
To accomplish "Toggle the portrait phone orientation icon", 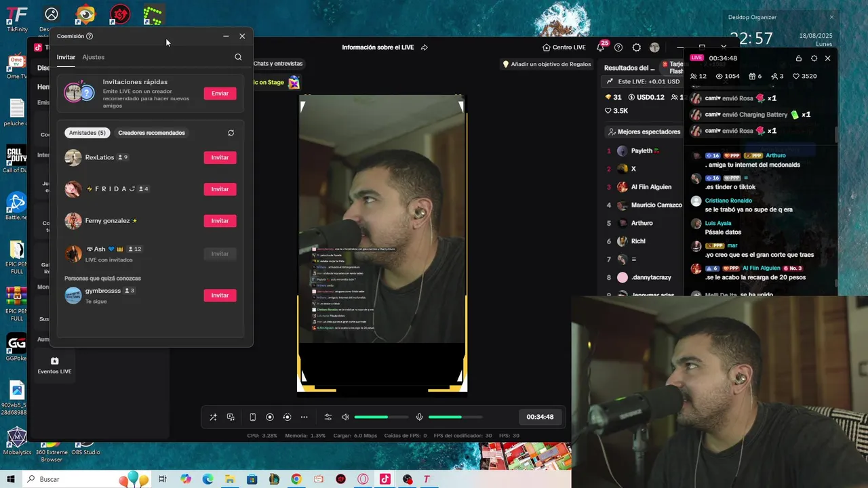I will 252,417.
